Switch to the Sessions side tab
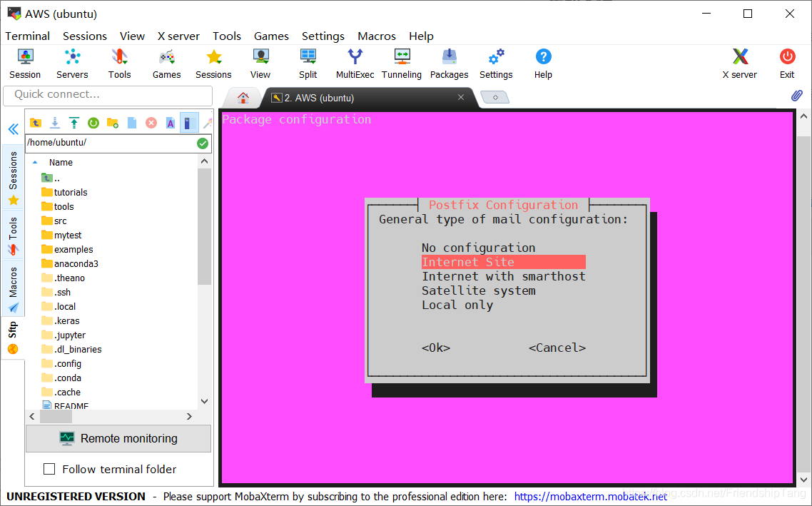The width and height of the screenshot is (812, 506). click(x=13, y=178)
